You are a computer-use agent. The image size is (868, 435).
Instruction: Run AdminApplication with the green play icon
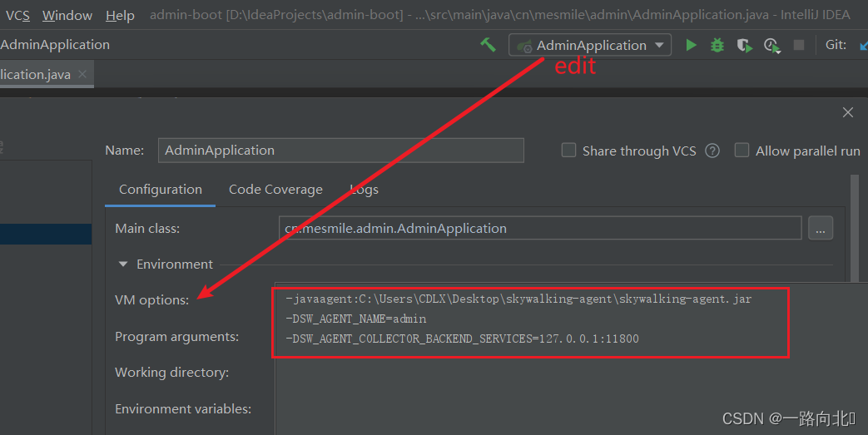pyautogui.click(x=691, y=45)
